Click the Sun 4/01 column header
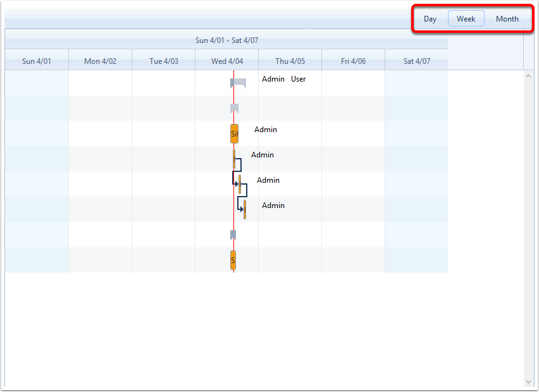The height and width of the screenshot is (392, 539). (x=37, y=61)
